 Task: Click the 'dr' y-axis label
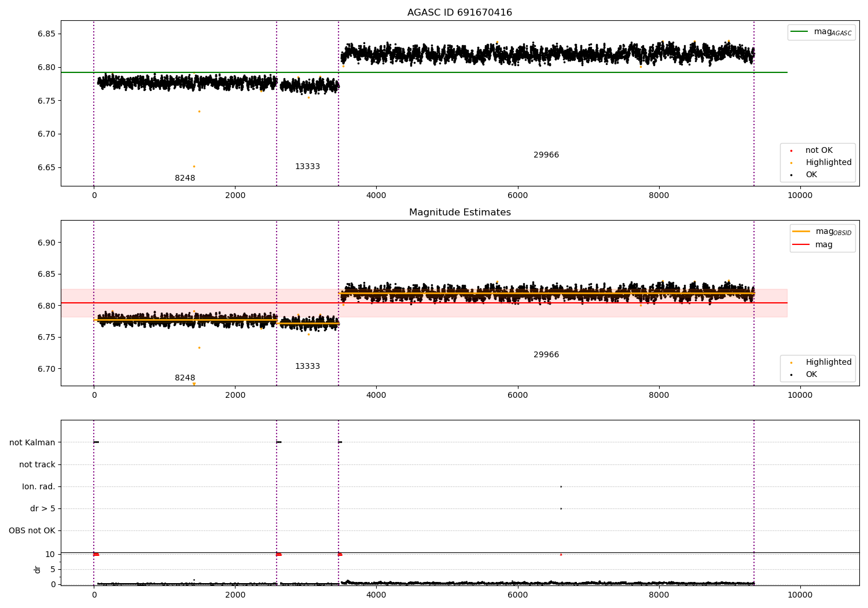coord(38,569)
